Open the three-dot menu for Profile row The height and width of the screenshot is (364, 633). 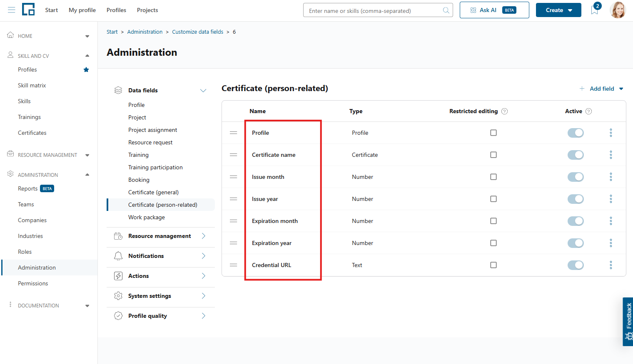611,133
